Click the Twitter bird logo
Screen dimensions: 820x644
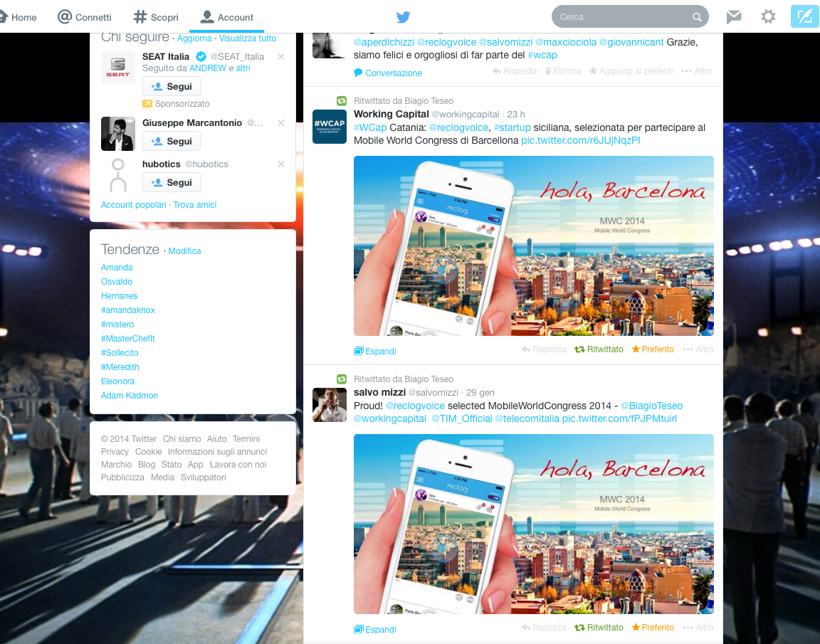coord(403,17)
